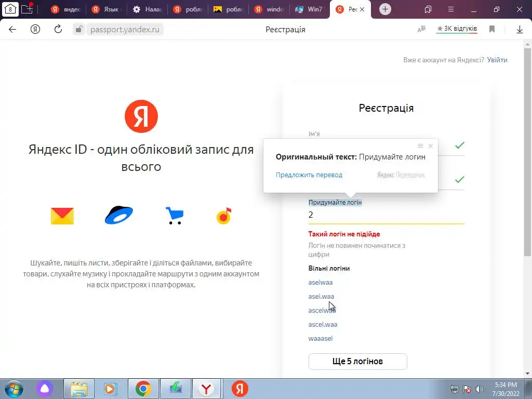
Task: Choose suggested login aselwaa
Action: 320,282
